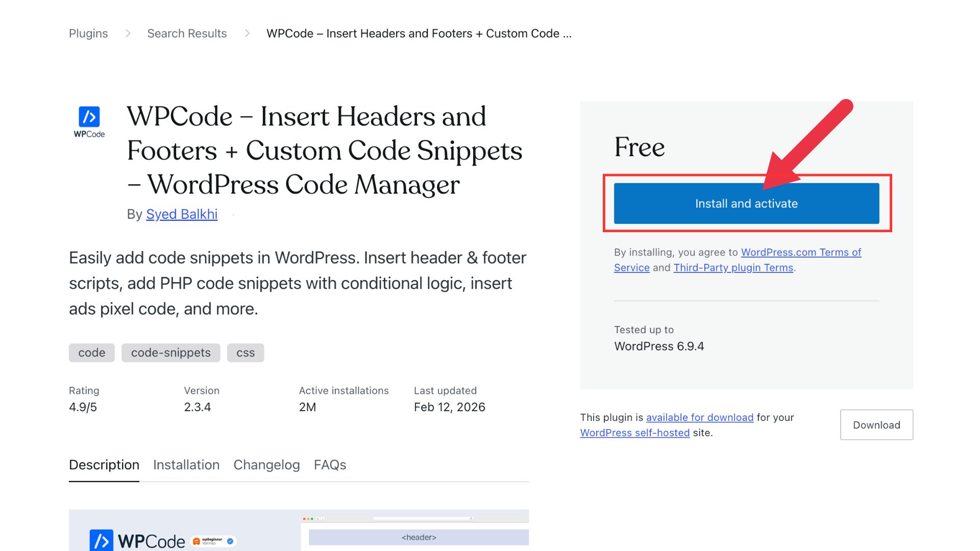Switch to the FAQs tab
This screenshot has width=980, height=551.
click(330, 465)
